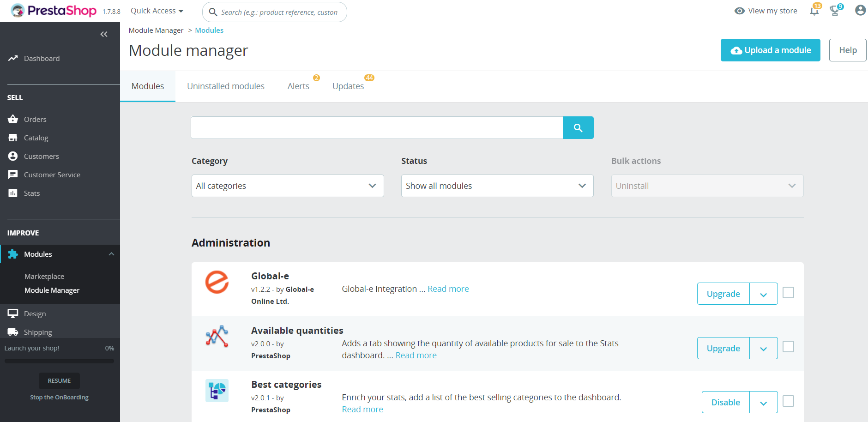Click the Help button
The width and height of the screenshot is (868, 422).
pos(848,50)
